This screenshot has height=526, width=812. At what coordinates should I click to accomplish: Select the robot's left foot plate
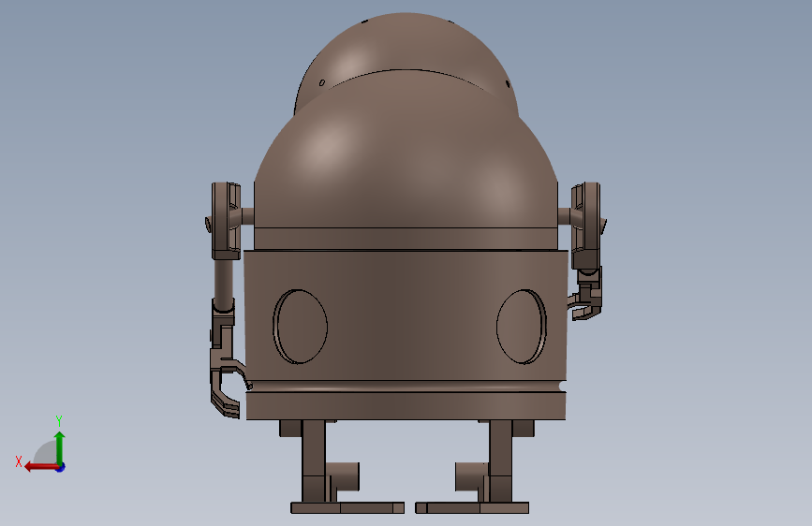tap(347, 508)
